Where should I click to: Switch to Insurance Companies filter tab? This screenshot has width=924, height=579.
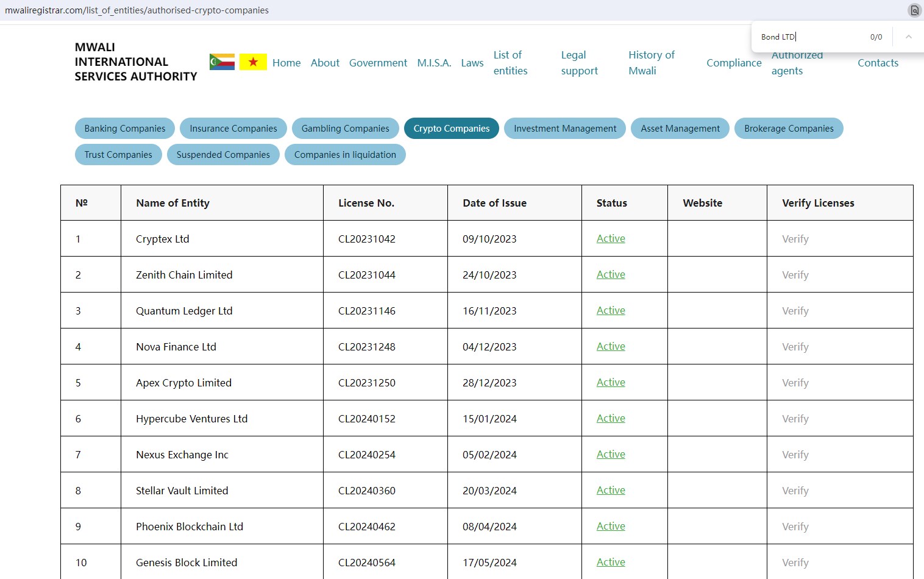click(233, 128)
